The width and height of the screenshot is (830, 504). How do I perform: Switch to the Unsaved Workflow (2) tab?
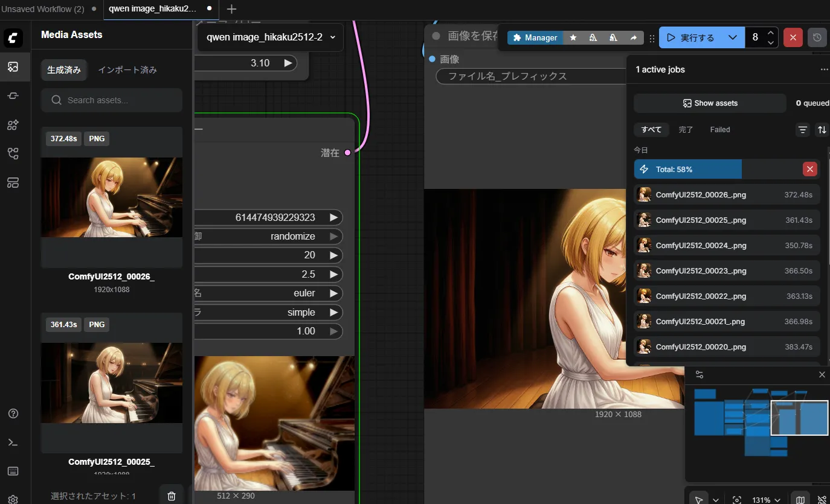[x=43, y=9]
